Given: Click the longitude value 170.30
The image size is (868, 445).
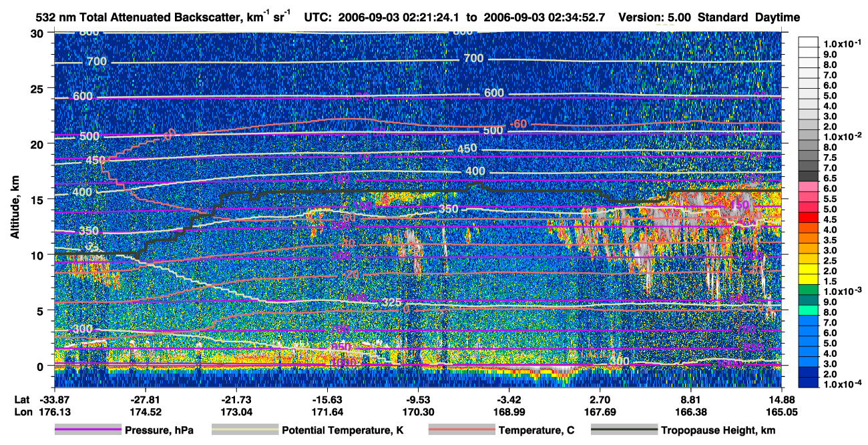Looking at the screenshot, I should pyautogui.click(x=419, y=412).
